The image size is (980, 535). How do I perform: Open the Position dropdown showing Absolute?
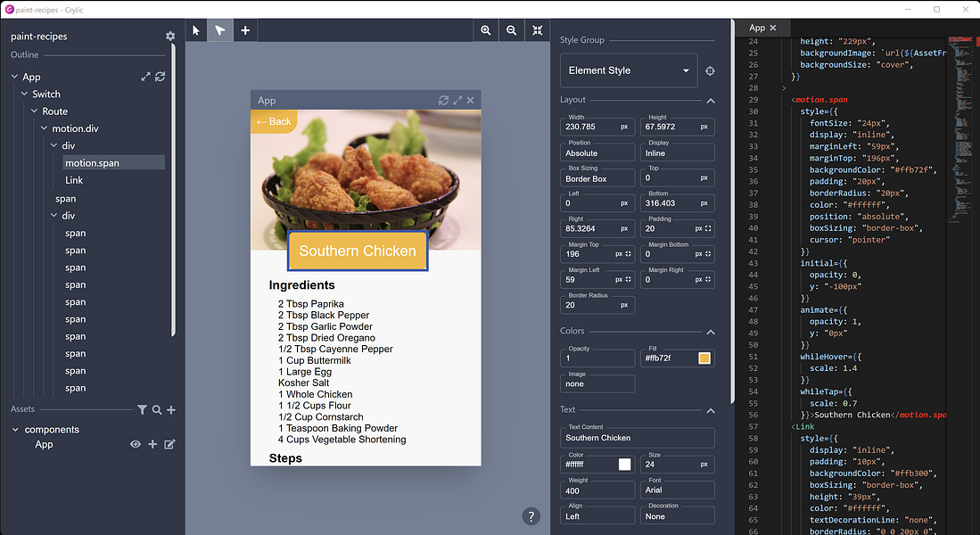pyautogui.click(x=597, y=152)
